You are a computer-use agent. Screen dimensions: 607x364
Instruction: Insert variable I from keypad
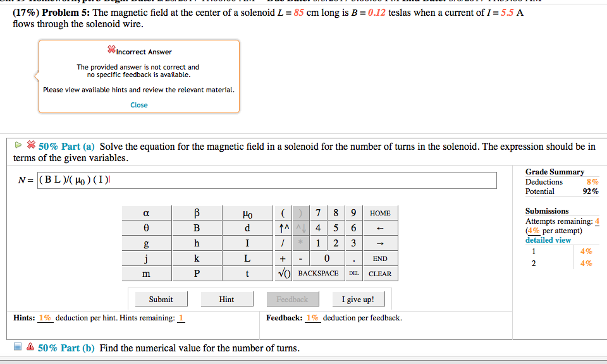tap(247, 243)
